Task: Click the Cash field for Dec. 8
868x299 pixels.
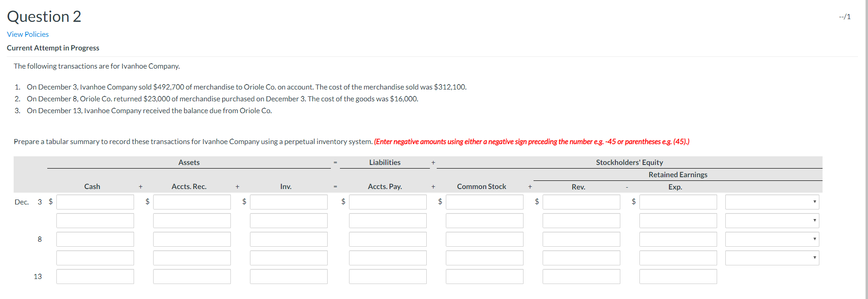Action: tap(95, 239)
